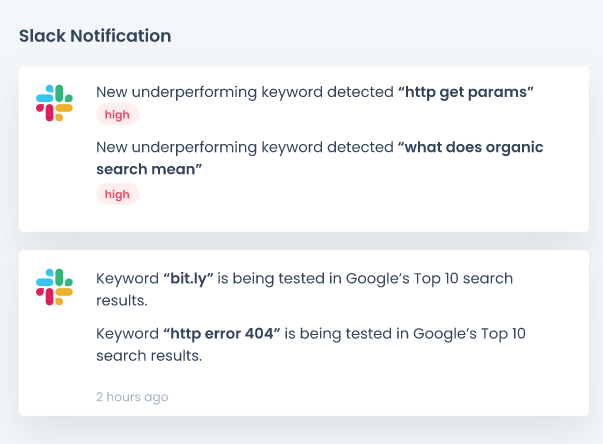Click the Slack logo beside underperforming keyword alerts
This screenshot has width=603, height=444.
[54, 103]
